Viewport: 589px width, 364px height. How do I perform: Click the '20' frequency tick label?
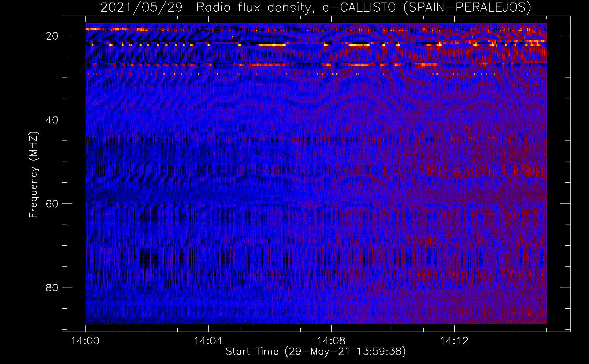click(x=52, y=36)
